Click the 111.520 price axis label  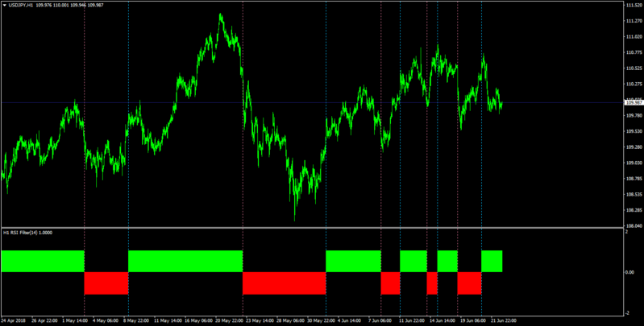click(x=634, y=5)
